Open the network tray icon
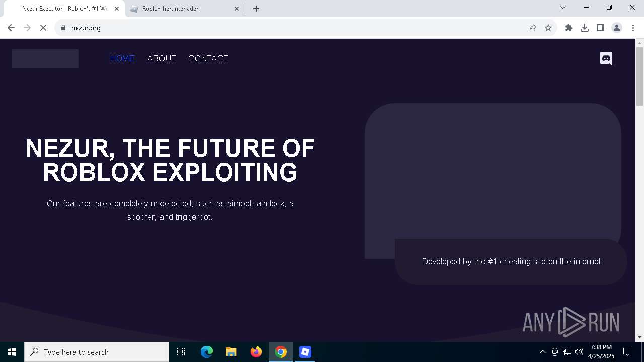This screenshot has height=362, width=644. (x=567, y=352)
